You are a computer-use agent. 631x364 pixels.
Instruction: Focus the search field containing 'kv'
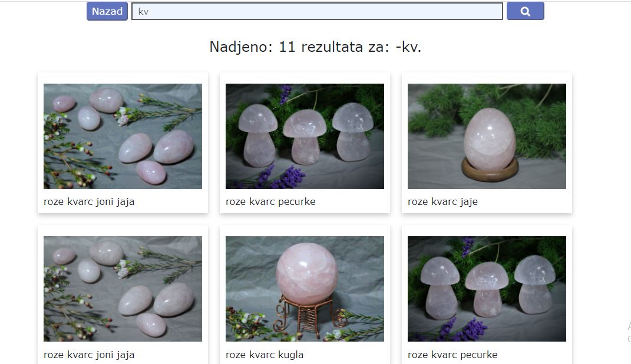coord(317,11)
